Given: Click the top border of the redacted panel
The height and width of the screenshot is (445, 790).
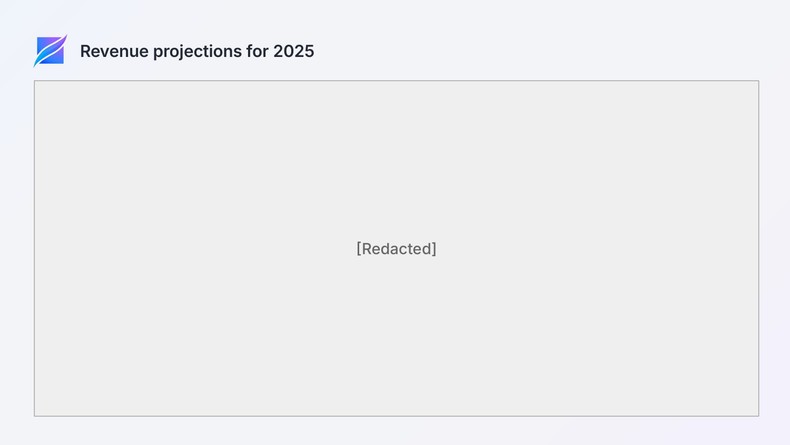Looking at the screenshot, I should (x=396, y=81).
